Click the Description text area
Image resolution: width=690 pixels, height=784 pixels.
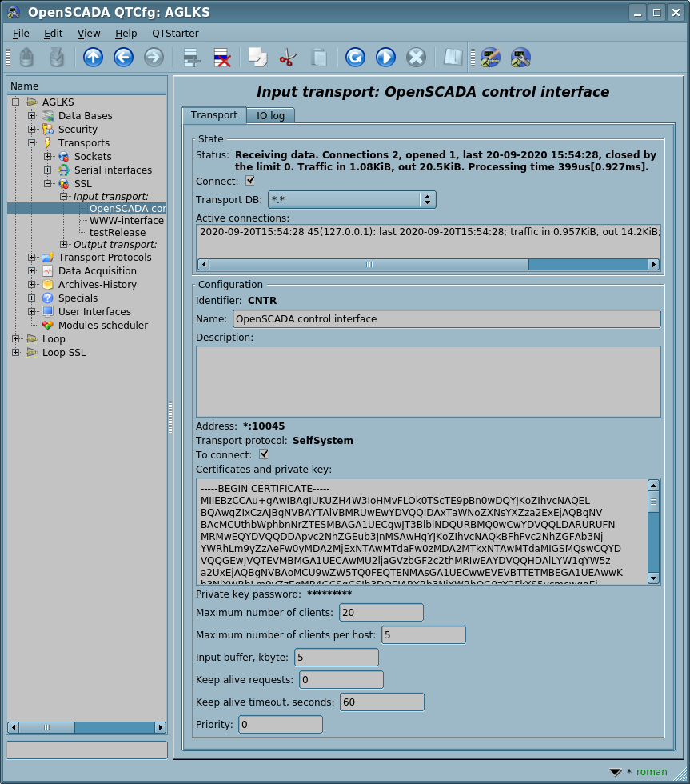429,382
